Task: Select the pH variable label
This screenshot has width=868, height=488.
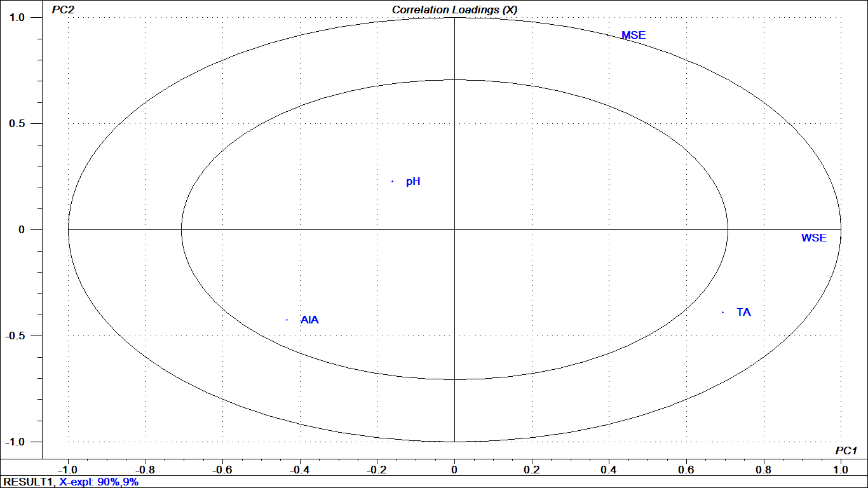Action: pos(413,182)
